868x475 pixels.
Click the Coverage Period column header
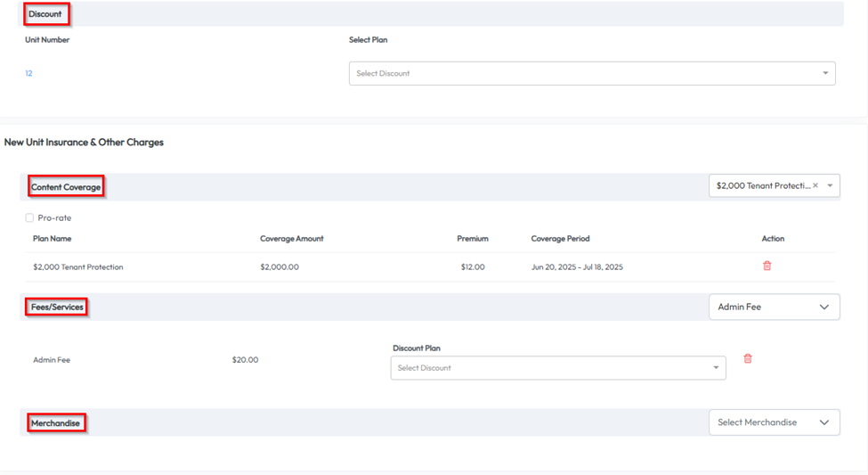(x=560, y=239)
